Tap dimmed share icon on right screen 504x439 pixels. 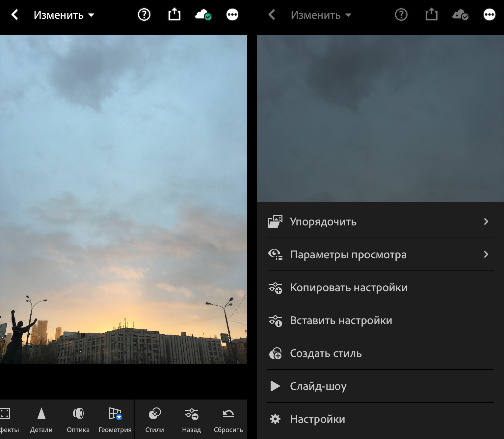pyautogui.click(x=432, y=14)
